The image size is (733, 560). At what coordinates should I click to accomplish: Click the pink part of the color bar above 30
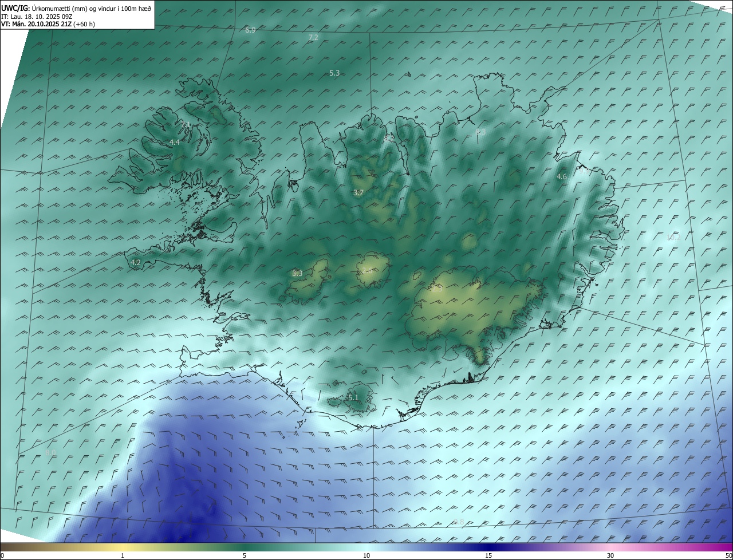click(x=610, y=547)
